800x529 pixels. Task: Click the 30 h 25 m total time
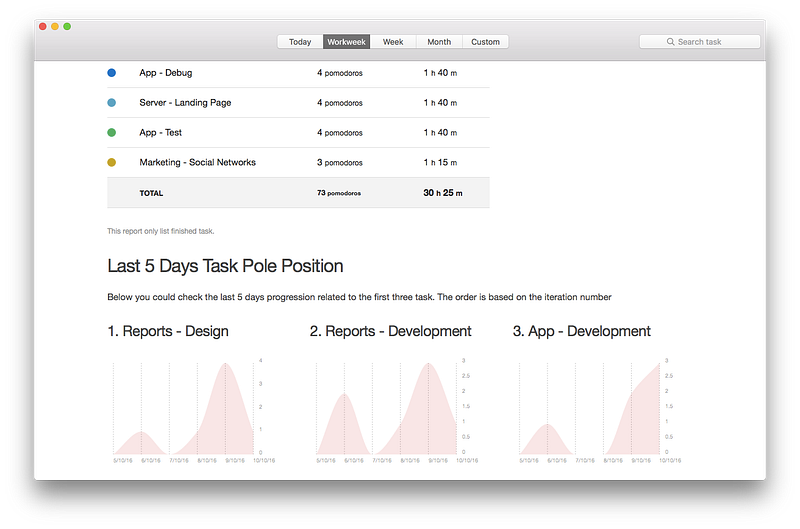point(443,193)
